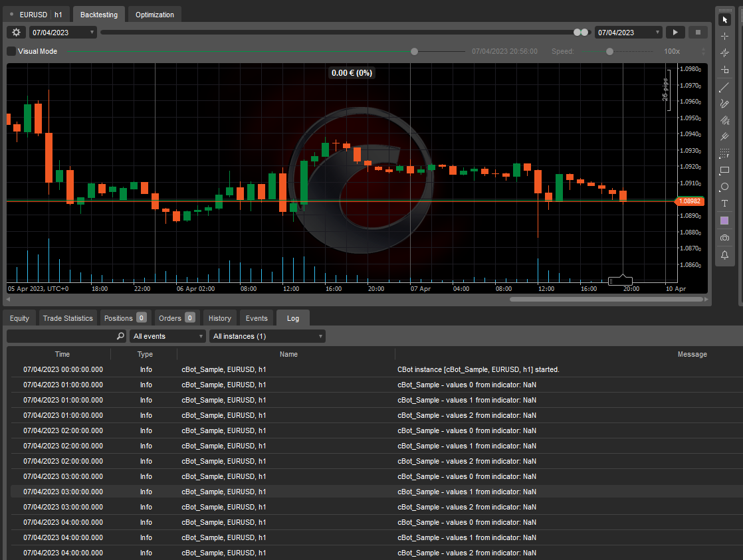Expand the All instances (1) dropdown
The image size is (743, 560).
pos(267,336)
